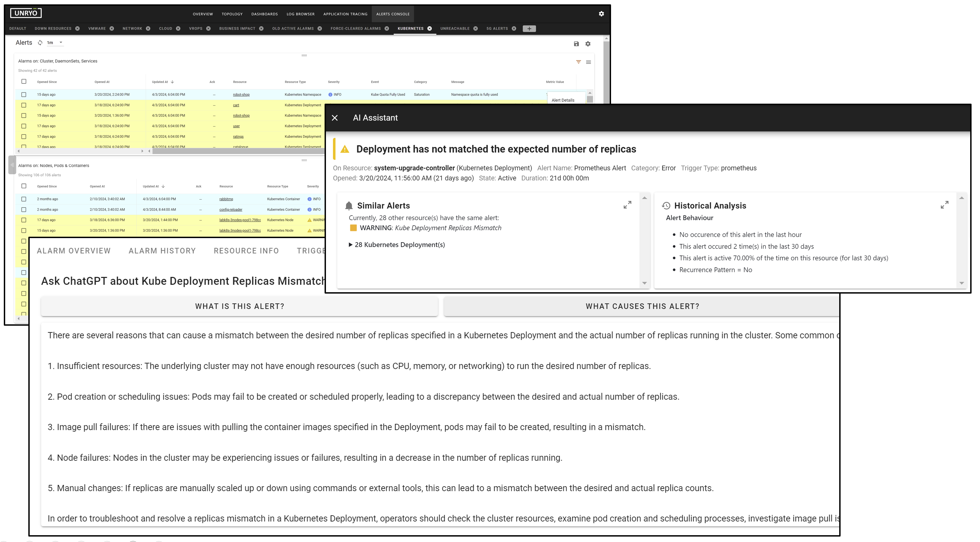The height and width of the screenshot is (542, 980).
Task: Check the robot-shop row opened 3/20/2024, 2:24:00 PM
Action: [24, 95]
